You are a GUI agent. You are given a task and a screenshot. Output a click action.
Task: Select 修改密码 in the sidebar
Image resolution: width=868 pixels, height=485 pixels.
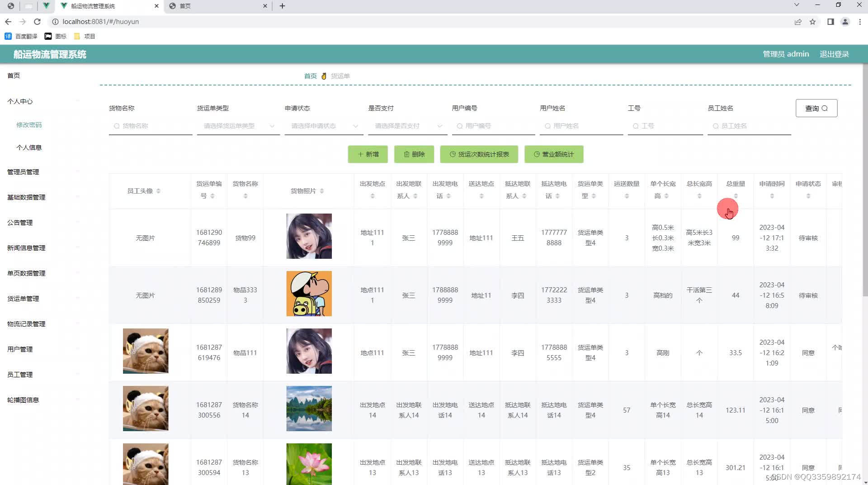pyautogui.click(x=29, y=125)
